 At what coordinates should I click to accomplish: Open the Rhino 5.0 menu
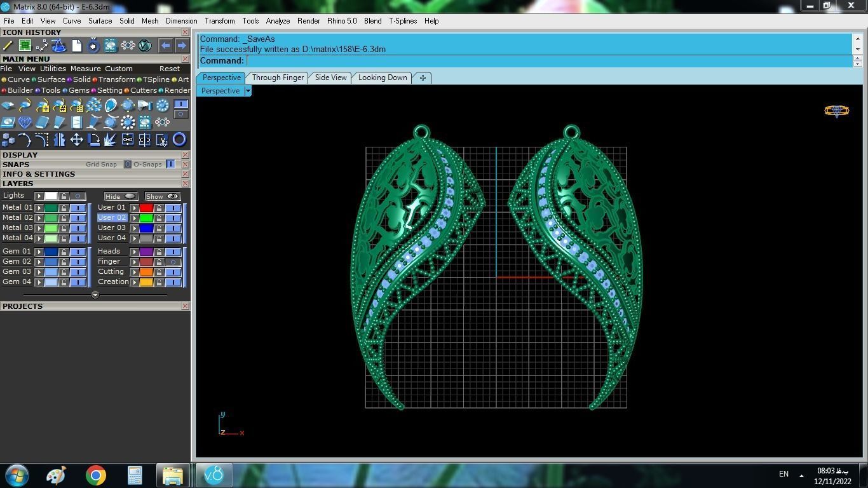pyautogui.click(x=342, y=21)
